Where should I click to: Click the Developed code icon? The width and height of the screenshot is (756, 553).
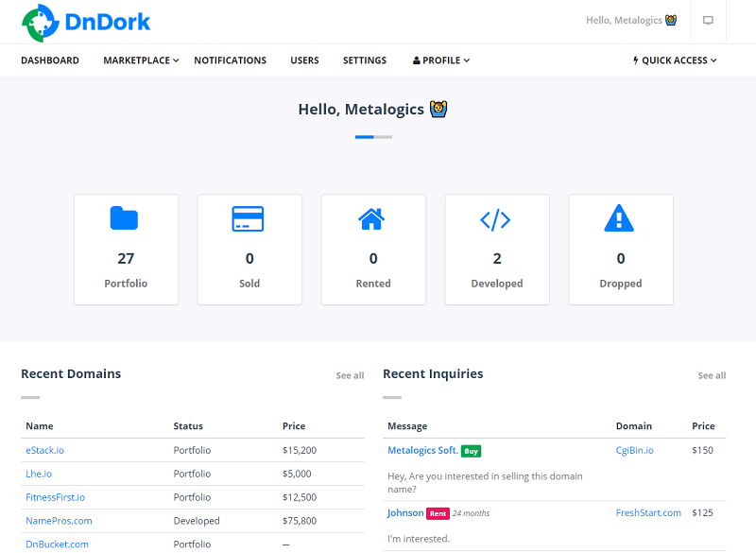pyautogui.click(x=497, y=218)
